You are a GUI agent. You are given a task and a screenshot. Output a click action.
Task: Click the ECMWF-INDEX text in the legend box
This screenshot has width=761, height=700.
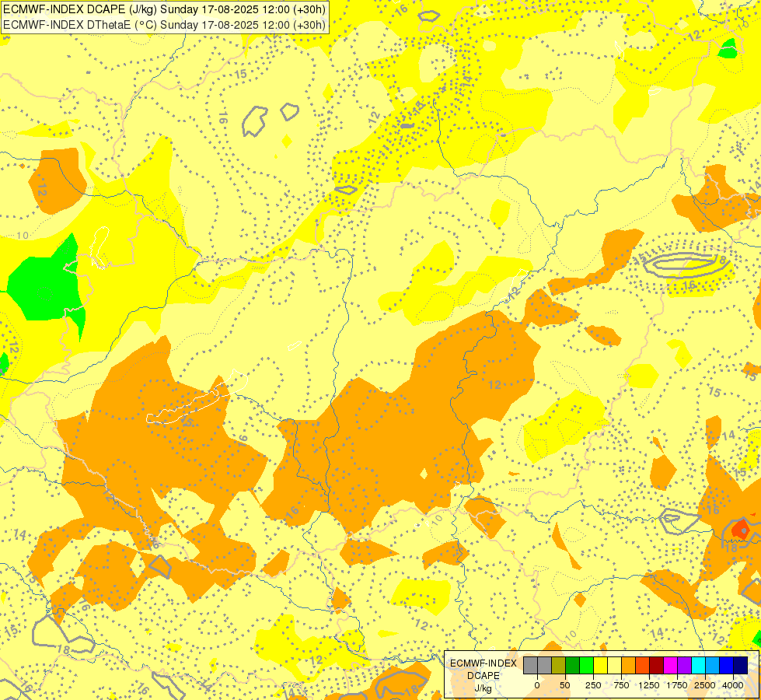[483, 663]
